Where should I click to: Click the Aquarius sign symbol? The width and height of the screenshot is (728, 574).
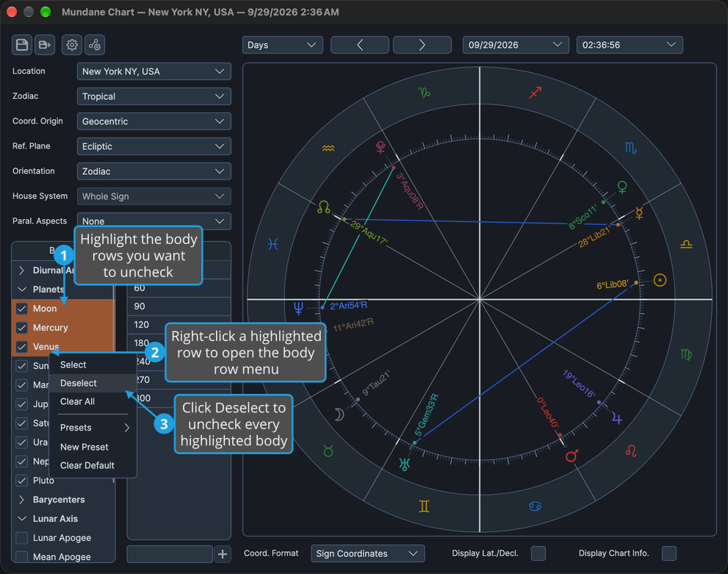(x=328, y=148)
